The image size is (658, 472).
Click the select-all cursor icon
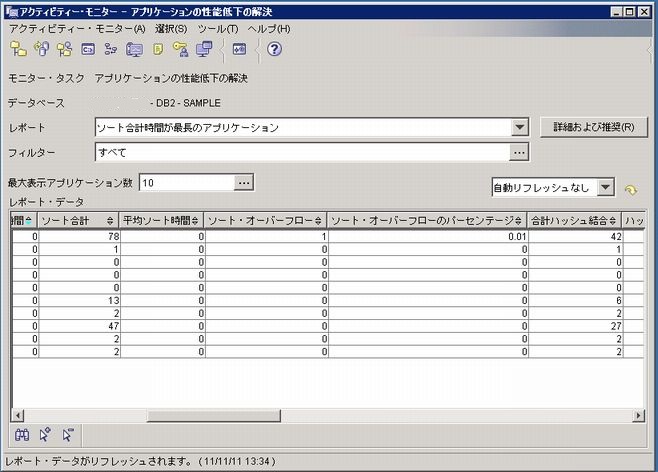click(45, 435)
